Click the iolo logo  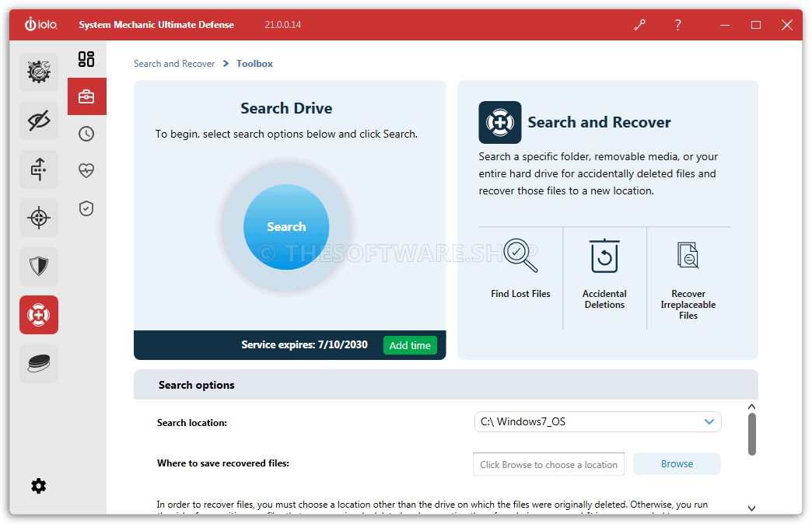[x=41, y=24]
